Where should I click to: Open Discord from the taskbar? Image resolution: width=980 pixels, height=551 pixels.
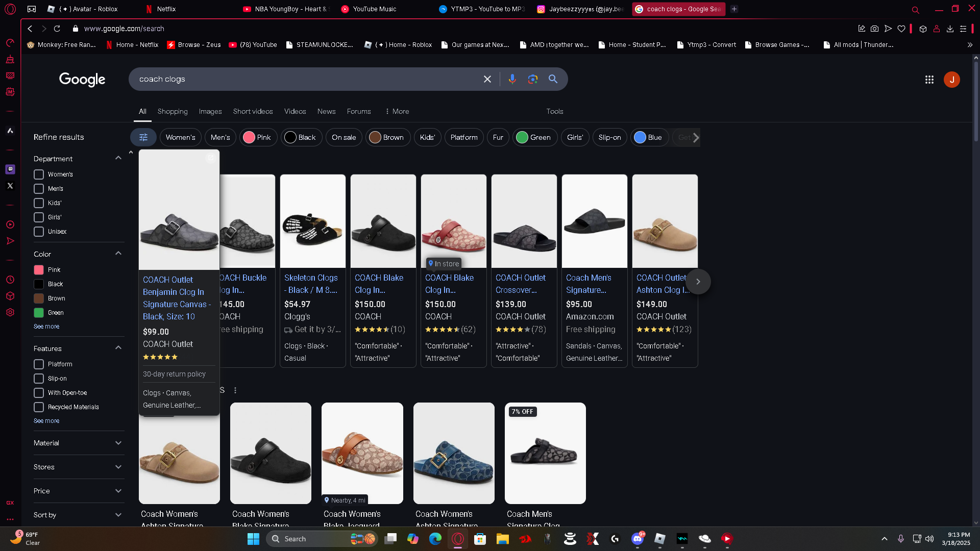click(638, 539)
